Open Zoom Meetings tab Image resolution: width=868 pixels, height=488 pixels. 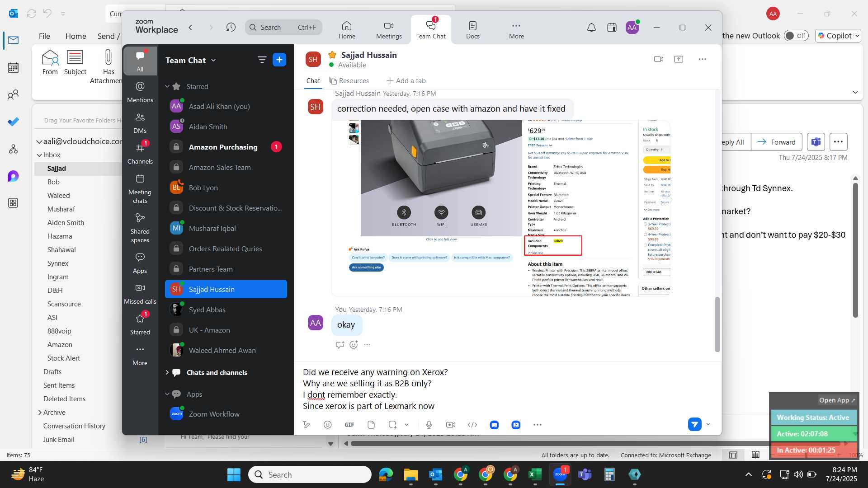[389, 30]
